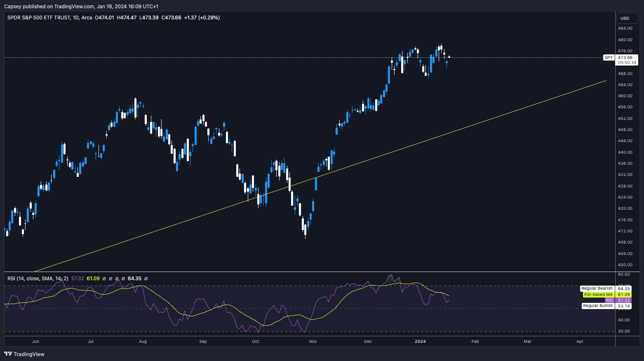Image resolution: width=644 pixels, height=361 pixels.
Task: Click the 05:50:34 countdown timer label
Action: (x=627, y=63)
